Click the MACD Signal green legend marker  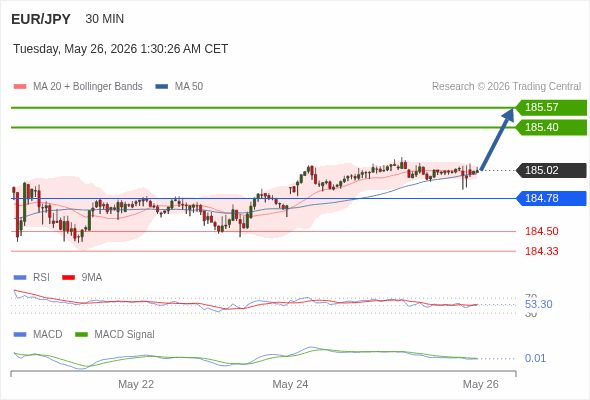click(81, 335)
